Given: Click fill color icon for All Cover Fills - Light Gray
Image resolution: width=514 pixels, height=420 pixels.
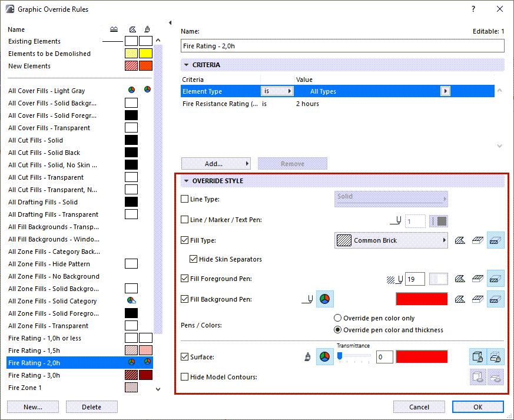Looking at the screenshot, I should (x=131, y=90).
